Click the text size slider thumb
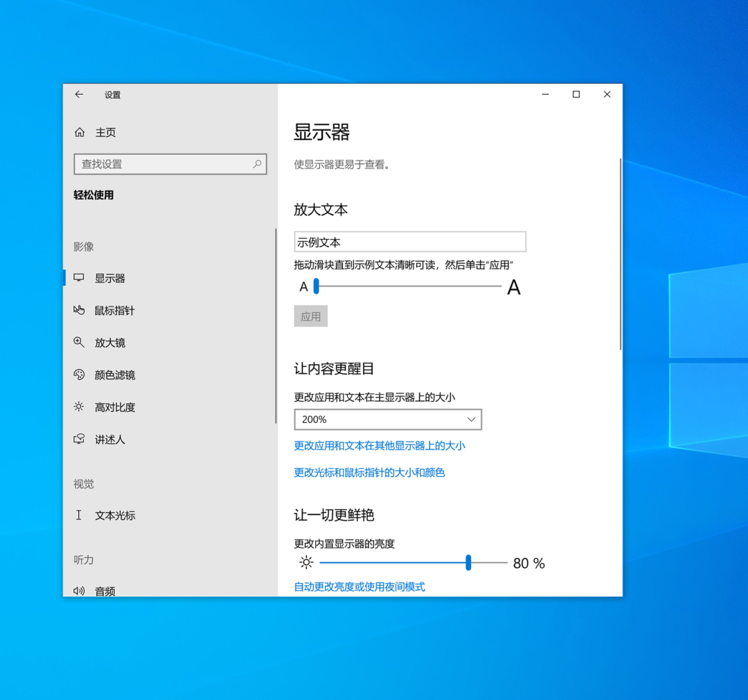 pos(317,286)
